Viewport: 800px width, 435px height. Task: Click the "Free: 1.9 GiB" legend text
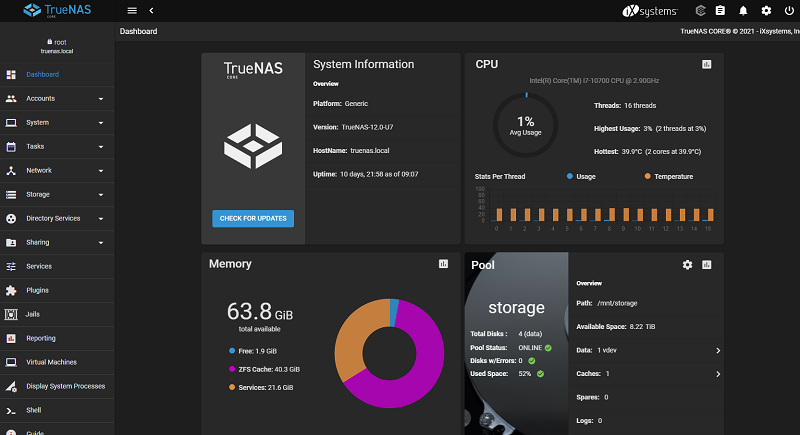click(x=258, y=351)
